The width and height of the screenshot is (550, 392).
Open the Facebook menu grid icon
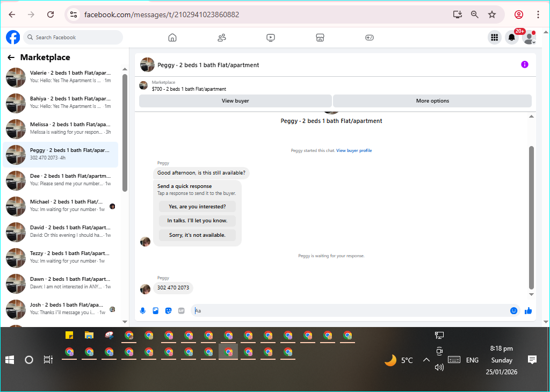click(495, 37)
